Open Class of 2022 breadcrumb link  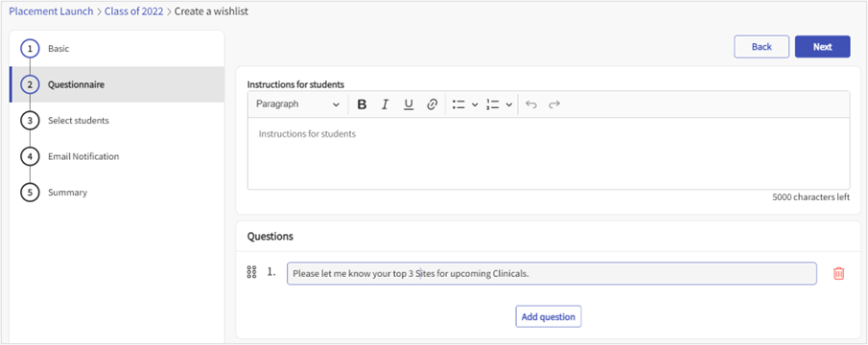tap(134, 11)
